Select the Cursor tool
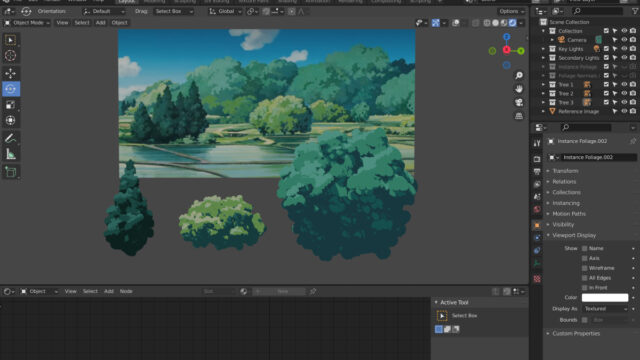640x360 pixels. (11, 56)
